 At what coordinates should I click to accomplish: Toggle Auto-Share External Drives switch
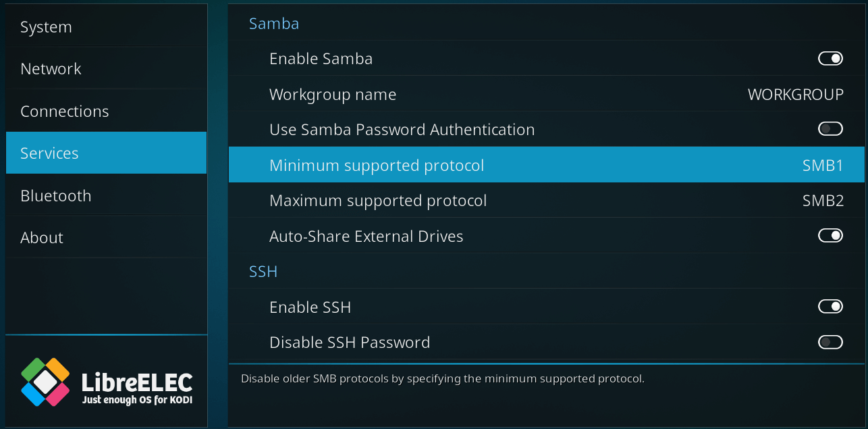[x=830, y=236]
